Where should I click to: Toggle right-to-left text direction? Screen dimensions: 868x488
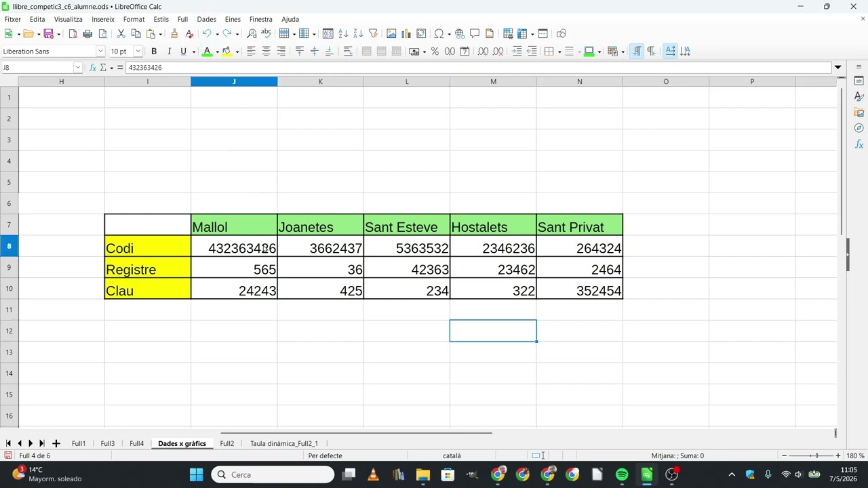pos(652,52)
